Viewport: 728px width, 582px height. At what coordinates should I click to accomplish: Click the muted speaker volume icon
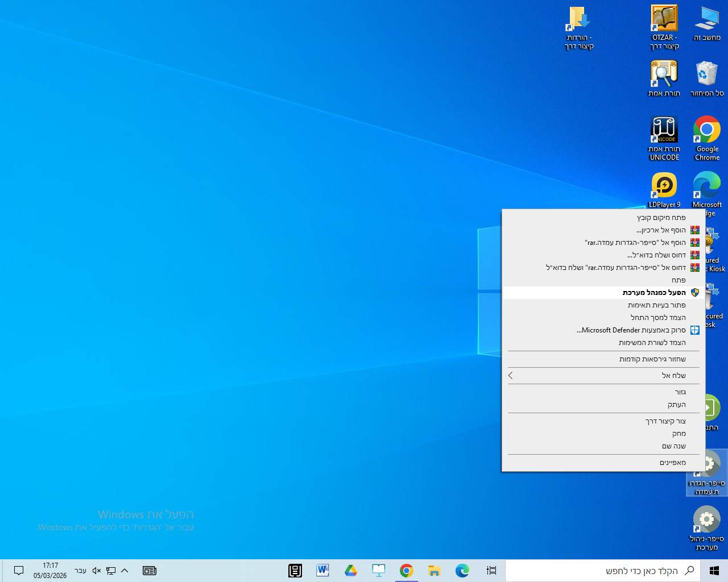coord(97,571)
